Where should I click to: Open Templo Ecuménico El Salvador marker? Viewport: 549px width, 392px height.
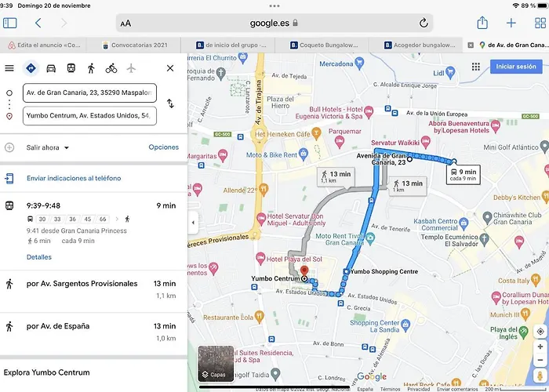click(x=484, y=239)
